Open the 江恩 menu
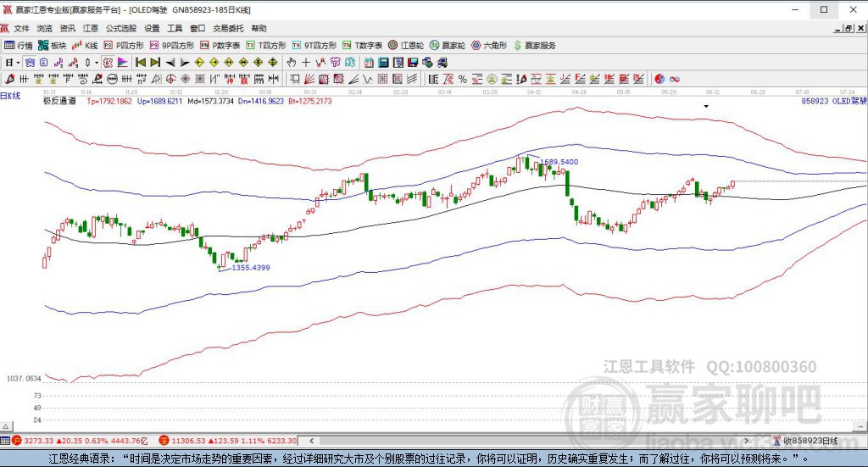The width and height of the screenshot is (868, 467). tap(90, 28)
